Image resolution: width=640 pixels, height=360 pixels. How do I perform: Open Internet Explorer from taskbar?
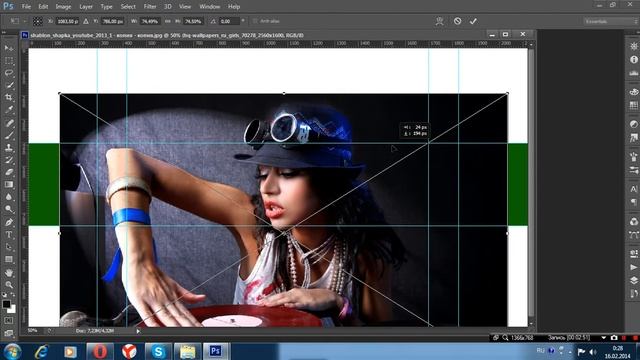(x=42, y=351)
